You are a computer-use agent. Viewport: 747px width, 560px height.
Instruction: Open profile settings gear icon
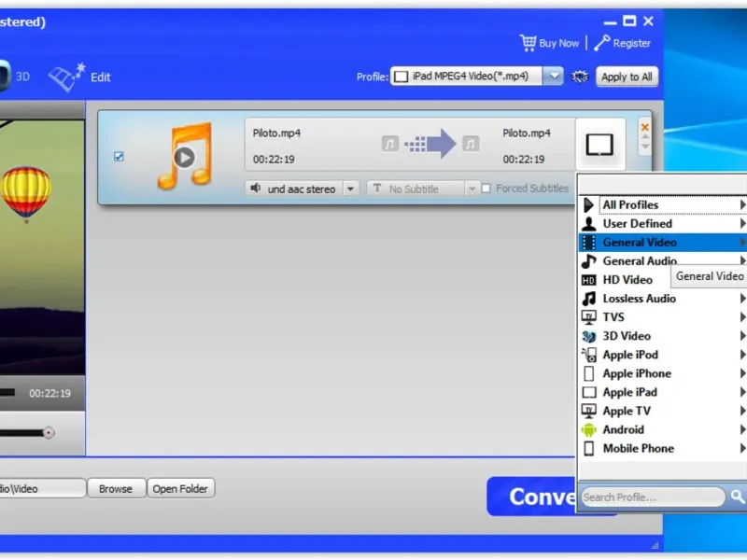579,77
